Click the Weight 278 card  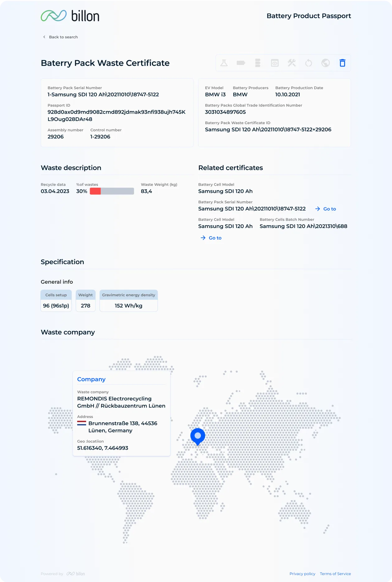coord(86,301)
